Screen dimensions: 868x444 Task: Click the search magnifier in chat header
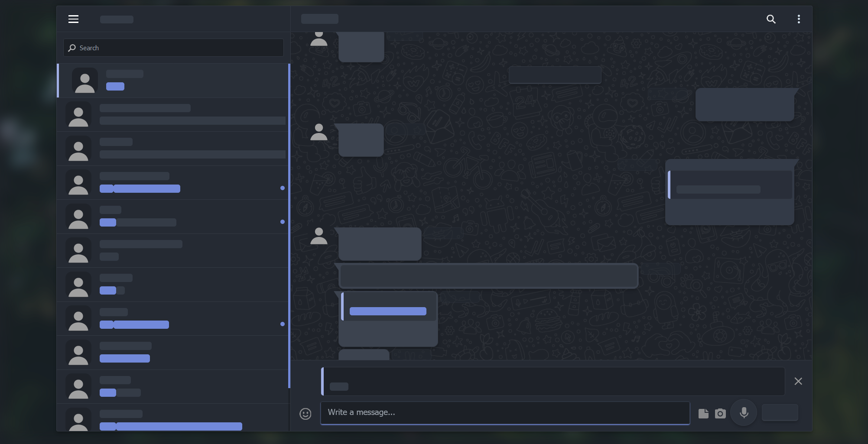(771, 19)
